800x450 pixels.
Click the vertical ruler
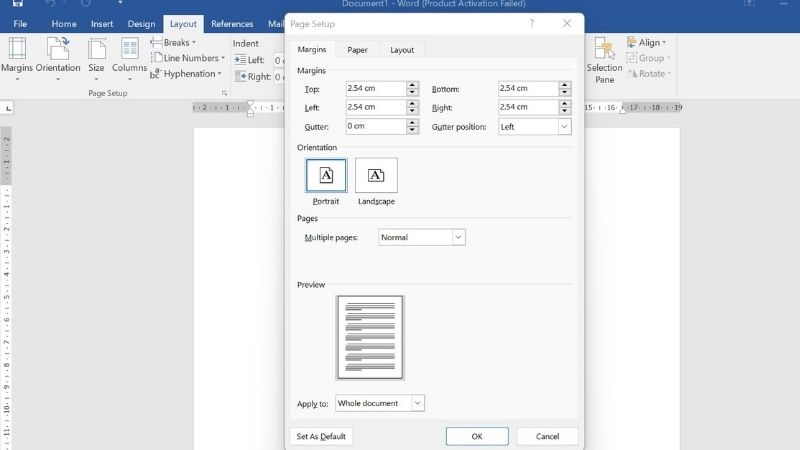6,288
